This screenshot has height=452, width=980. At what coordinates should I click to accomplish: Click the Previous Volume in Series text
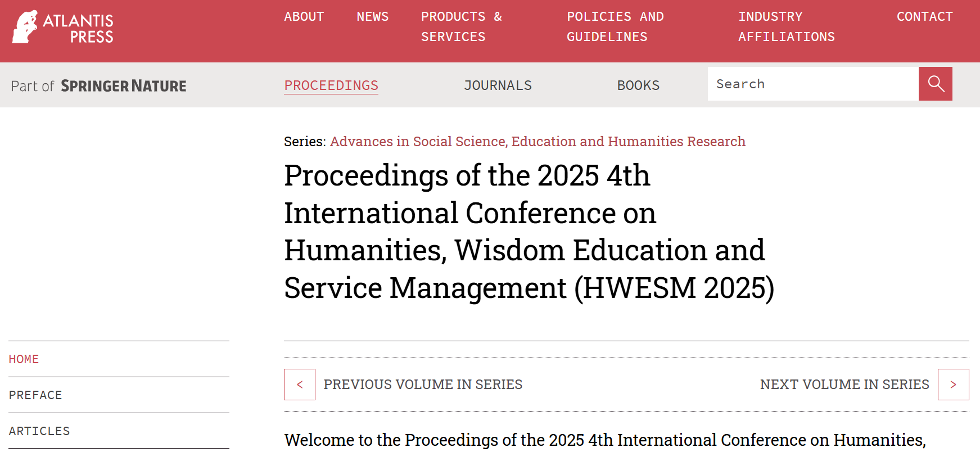point(423,385)
